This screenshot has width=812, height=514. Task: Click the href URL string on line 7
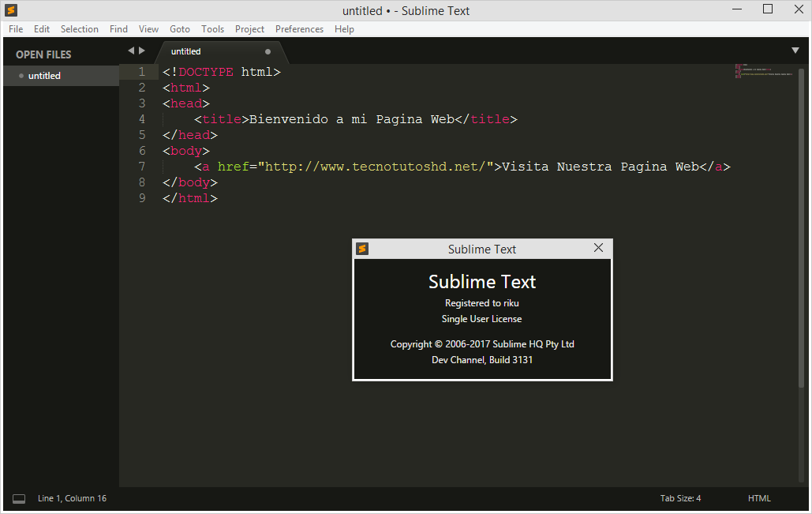(376, 167)
